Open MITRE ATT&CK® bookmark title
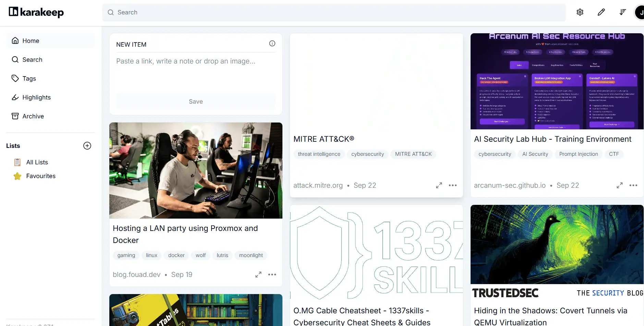The width and height of the screenshot is (644, 326). coord(324,139)
